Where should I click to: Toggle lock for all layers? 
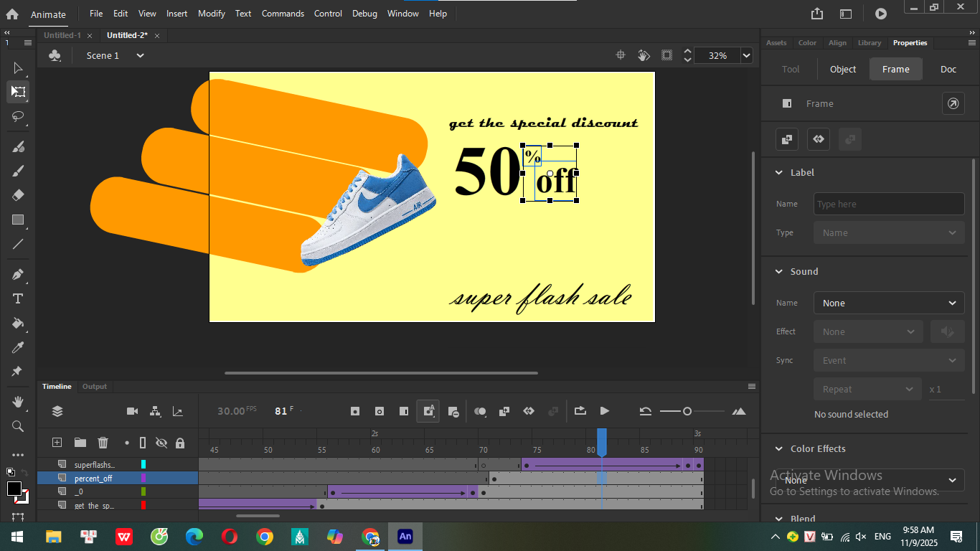pos(180,443)
